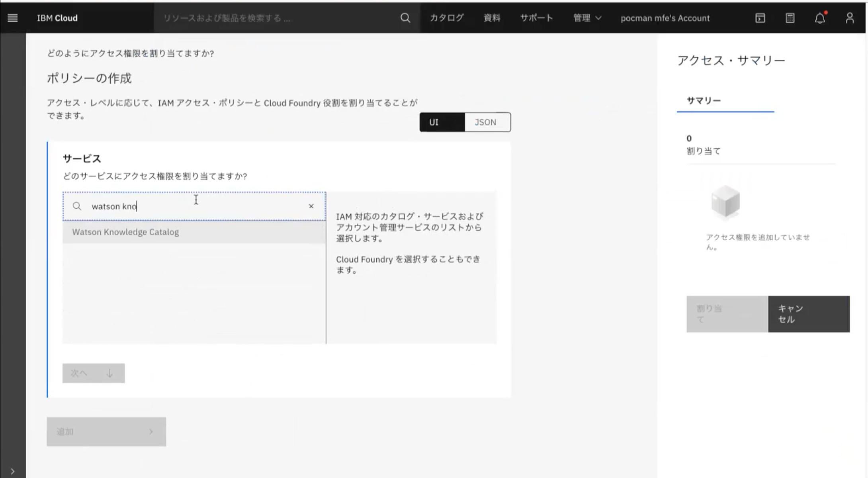
Task: Open the サポート menu item
Action: point(536,18)
